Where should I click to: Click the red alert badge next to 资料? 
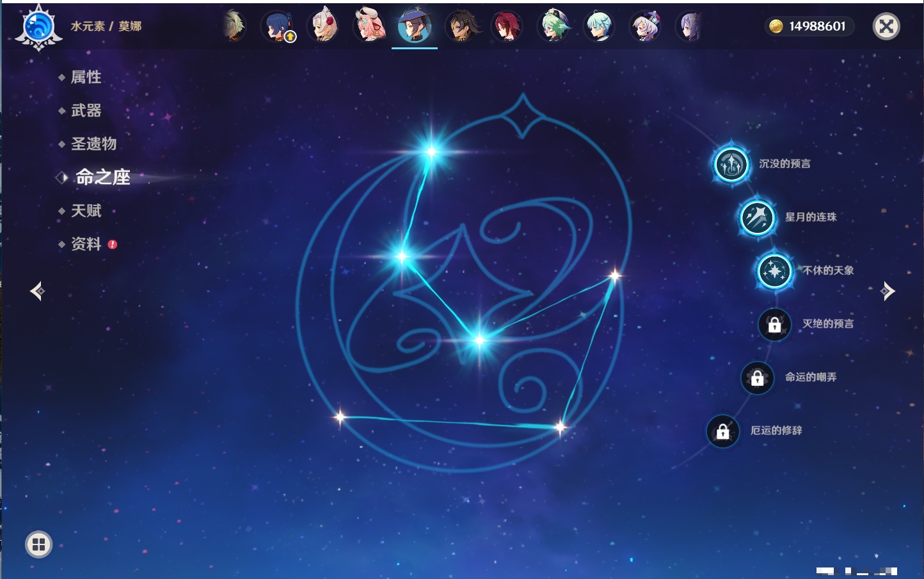pyautogui.click(x=113, y=244)
